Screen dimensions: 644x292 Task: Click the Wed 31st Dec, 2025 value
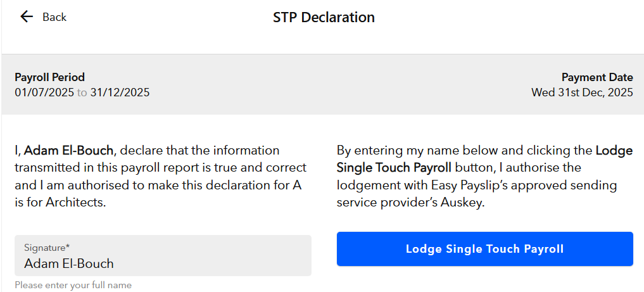tap(582, 92)
